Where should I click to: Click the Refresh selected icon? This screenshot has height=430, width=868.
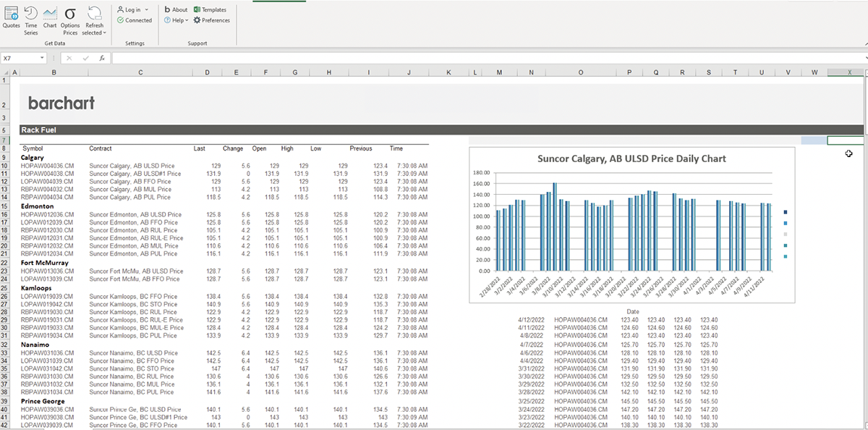tap(94, 12)
